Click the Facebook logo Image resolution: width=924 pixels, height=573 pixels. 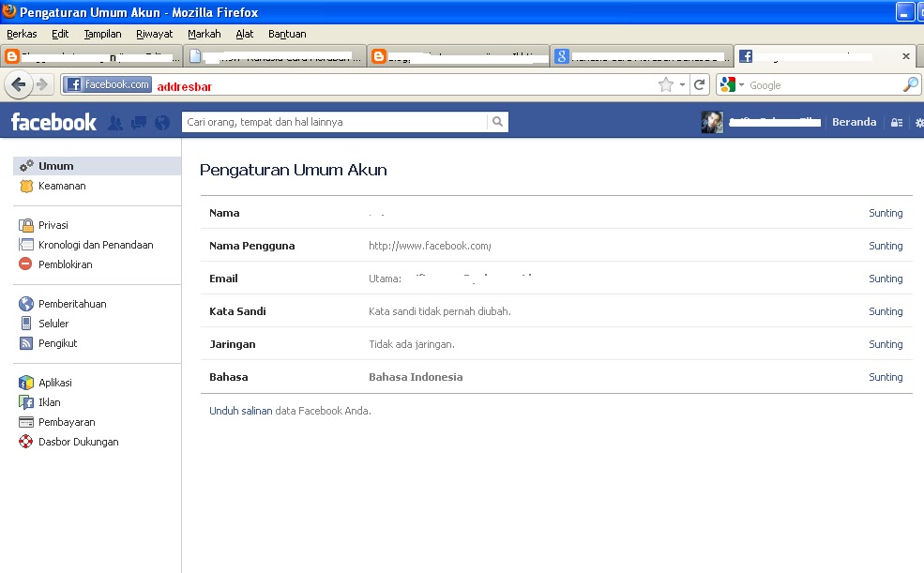coord(53,122)
